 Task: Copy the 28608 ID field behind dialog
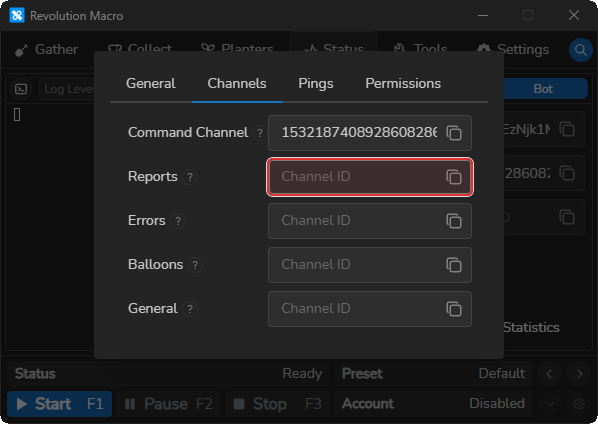pyautogui.click(x=567, y=173)
